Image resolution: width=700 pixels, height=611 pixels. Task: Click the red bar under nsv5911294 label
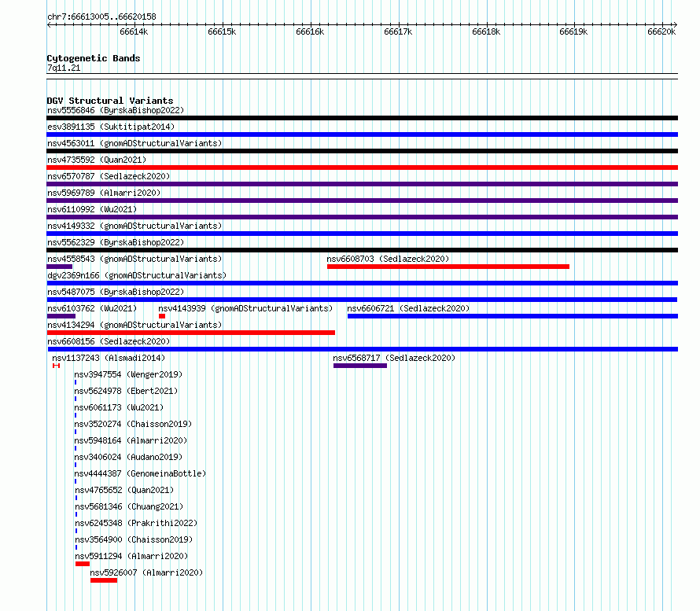[x=83, y=564]
